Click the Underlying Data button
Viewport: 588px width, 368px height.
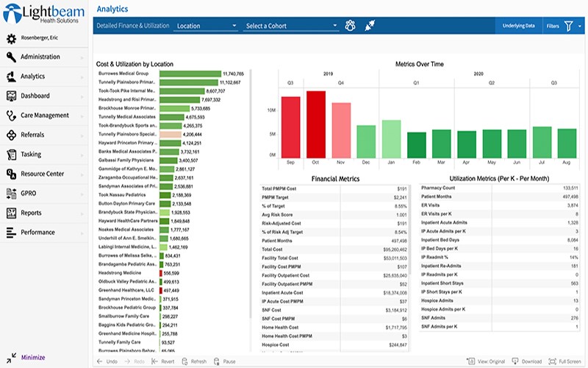point(518,26)
